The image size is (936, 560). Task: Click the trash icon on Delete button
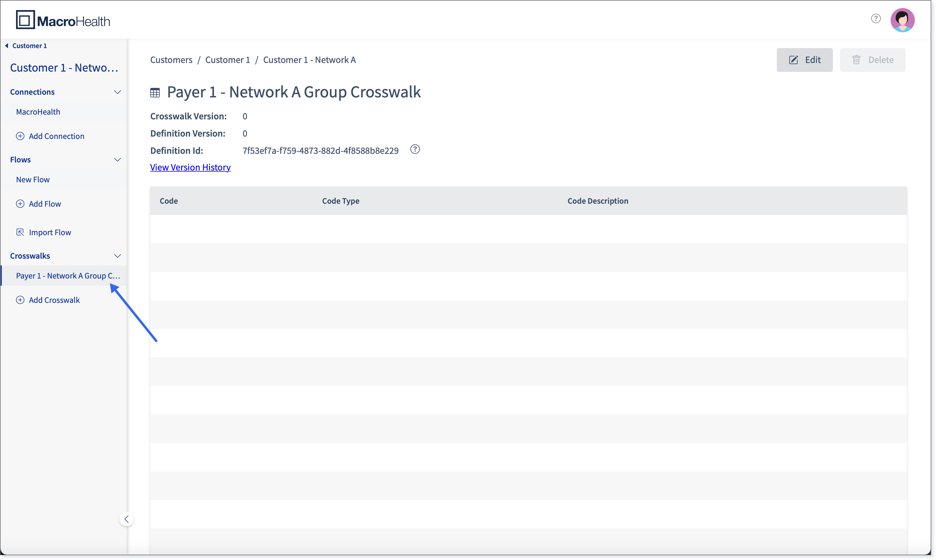[x=856, y=60]
